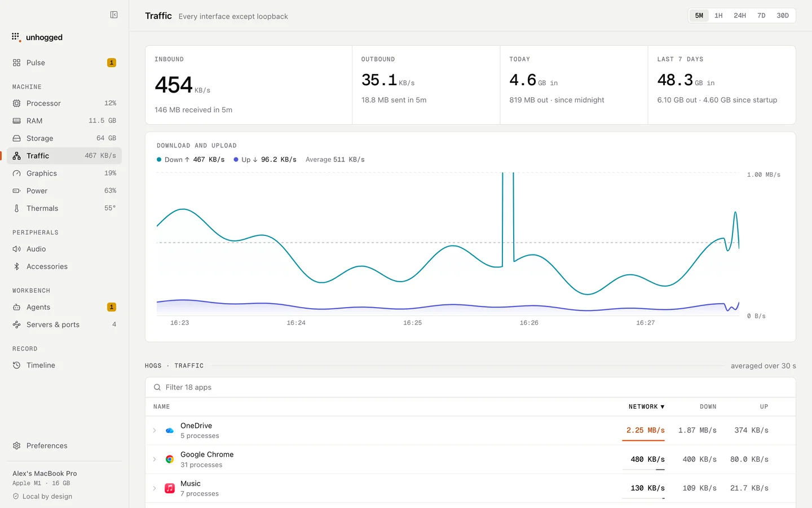Click the Accessories bluetooth icon
Viewport: 812px width, 508px height.
16,266
